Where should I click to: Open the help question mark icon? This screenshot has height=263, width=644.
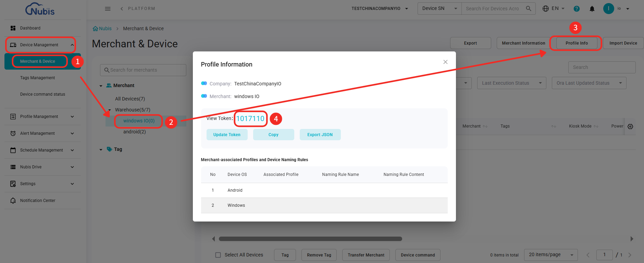[577, 9]
